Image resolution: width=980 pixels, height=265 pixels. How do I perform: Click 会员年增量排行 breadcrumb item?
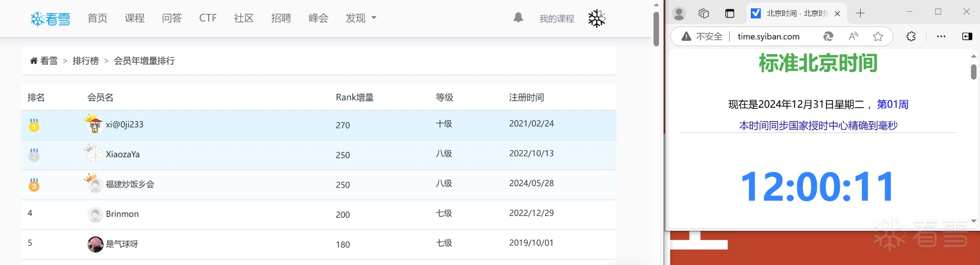144,61
